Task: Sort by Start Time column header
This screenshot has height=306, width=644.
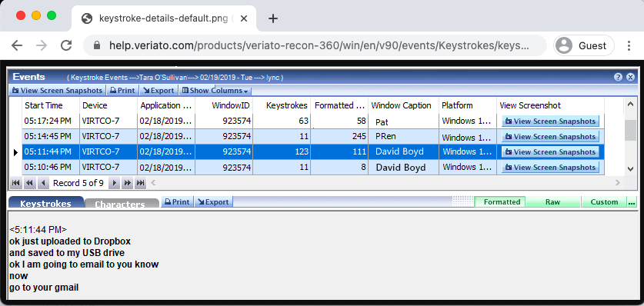Action: click(50, 105)
